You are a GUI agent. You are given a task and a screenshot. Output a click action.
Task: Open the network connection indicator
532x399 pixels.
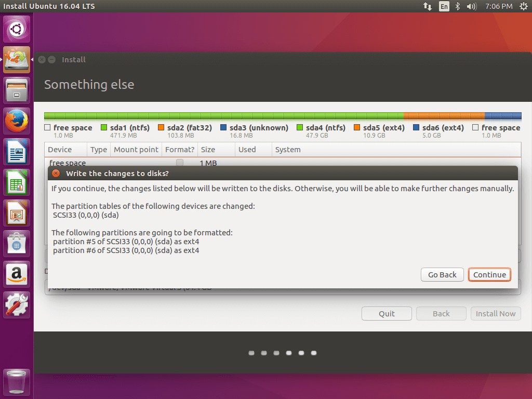click(x=428, y=6)
